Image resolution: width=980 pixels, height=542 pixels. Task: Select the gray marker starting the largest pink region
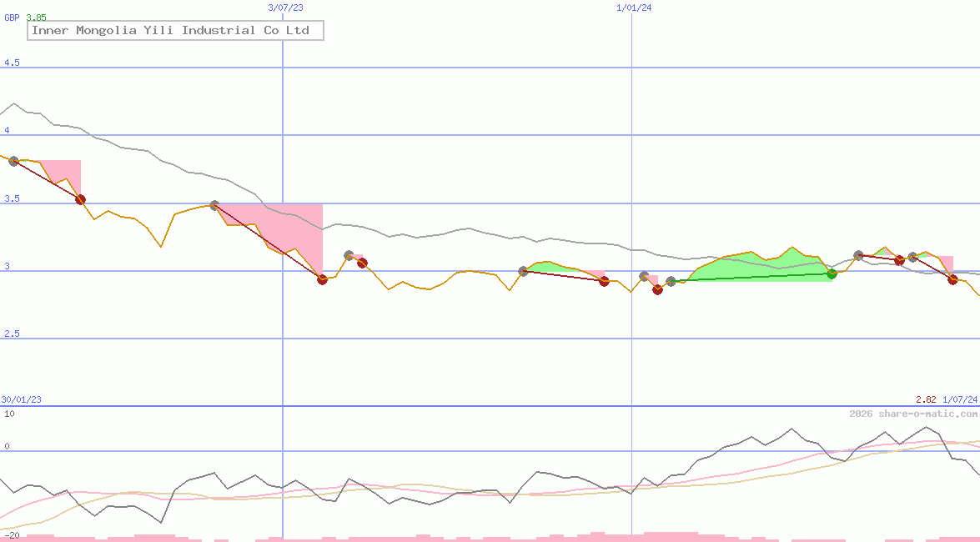[214, 205]
